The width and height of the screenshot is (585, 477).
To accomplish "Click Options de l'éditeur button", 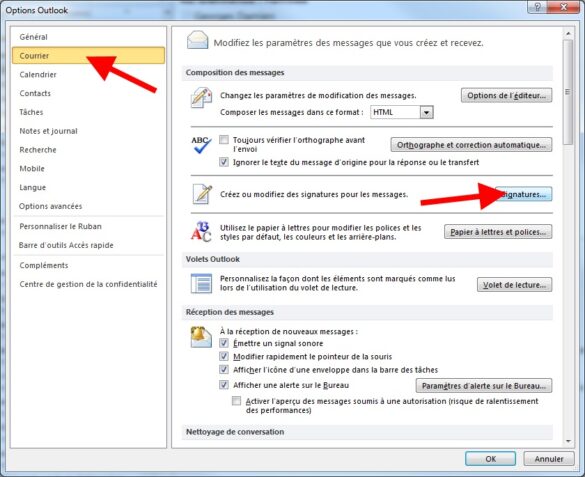I will pyautogui.click(x=506, y=95).
